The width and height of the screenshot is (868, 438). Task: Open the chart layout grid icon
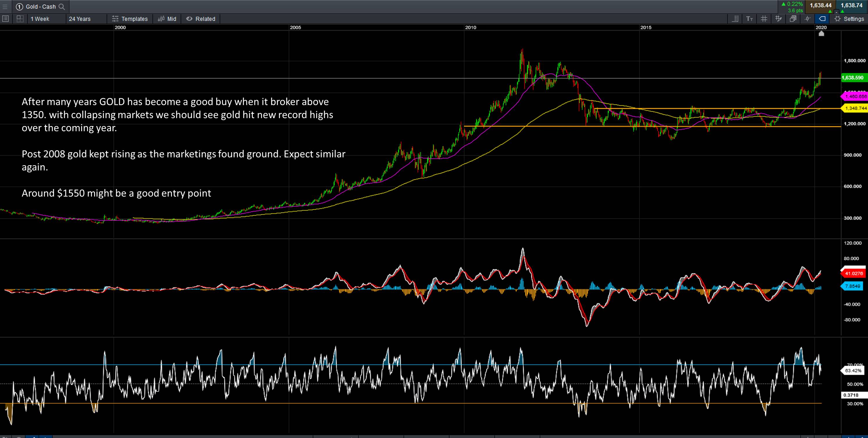tap(20, 19)
